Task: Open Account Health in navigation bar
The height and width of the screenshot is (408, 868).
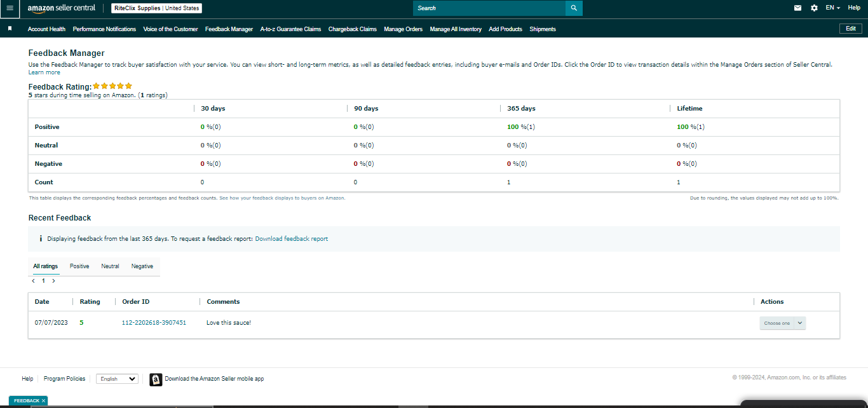Action: pos(46,29)
